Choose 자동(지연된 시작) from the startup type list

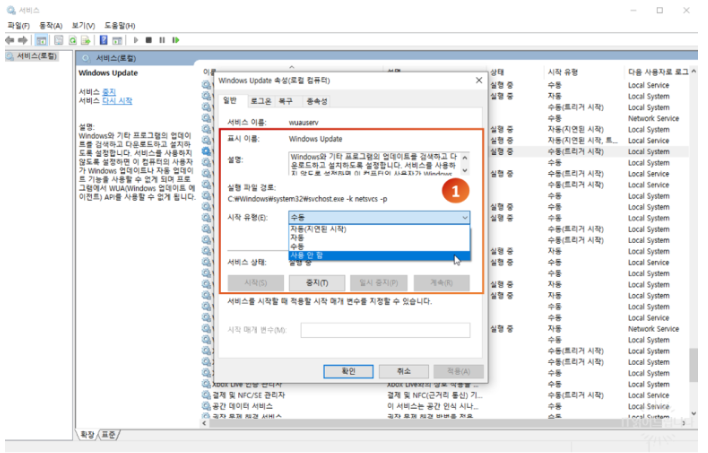pyautogui.click(x=379, y=229)
